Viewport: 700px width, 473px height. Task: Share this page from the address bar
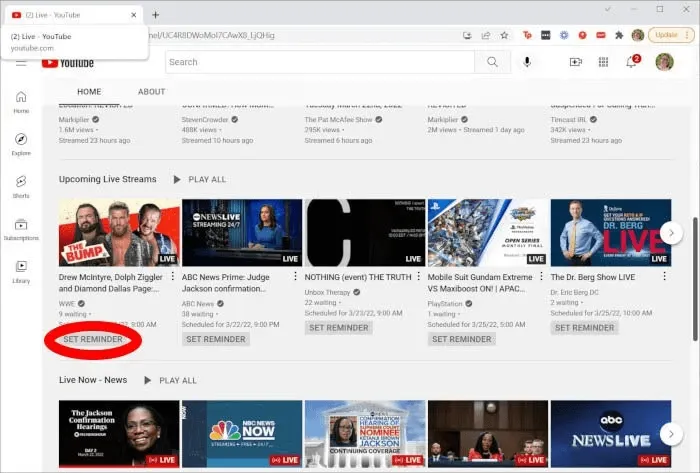486,35
